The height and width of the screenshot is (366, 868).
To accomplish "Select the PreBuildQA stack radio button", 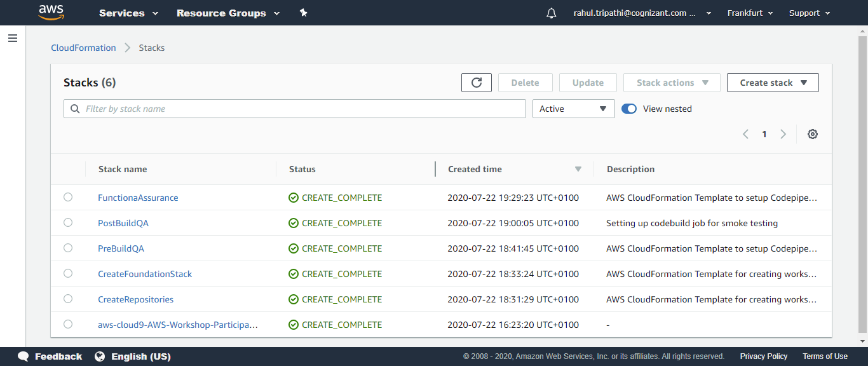I will (68, 248).
